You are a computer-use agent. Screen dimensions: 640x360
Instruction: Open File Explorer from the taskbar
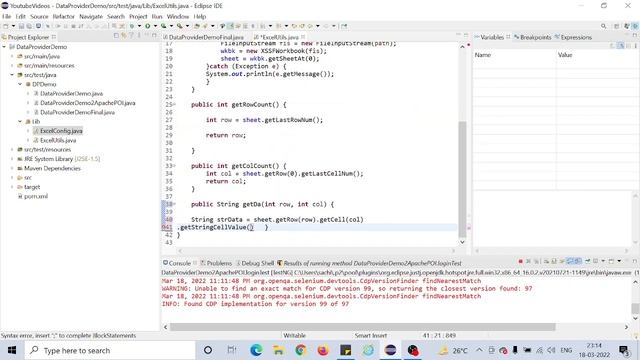278,350
